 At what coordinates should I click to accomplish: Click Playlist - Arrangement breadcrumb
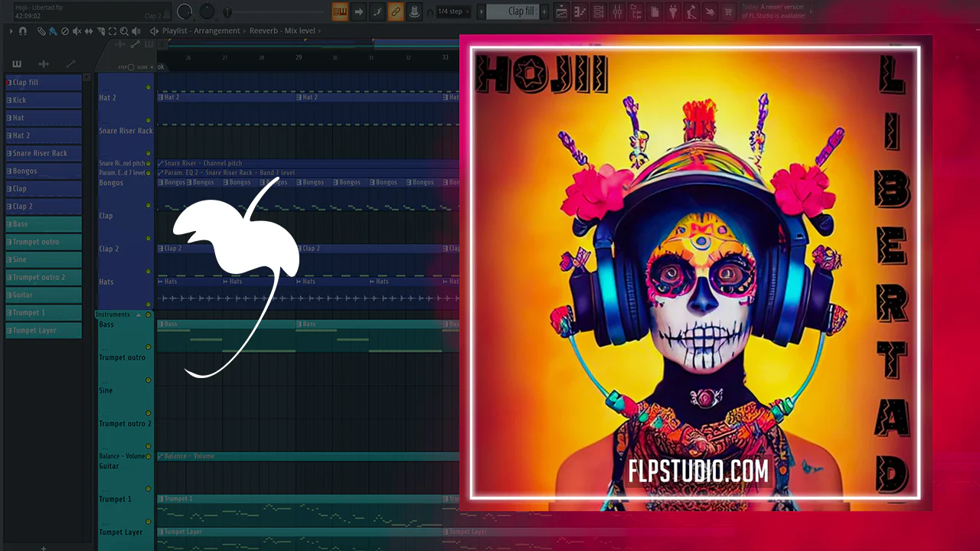[x=201, y=31]
